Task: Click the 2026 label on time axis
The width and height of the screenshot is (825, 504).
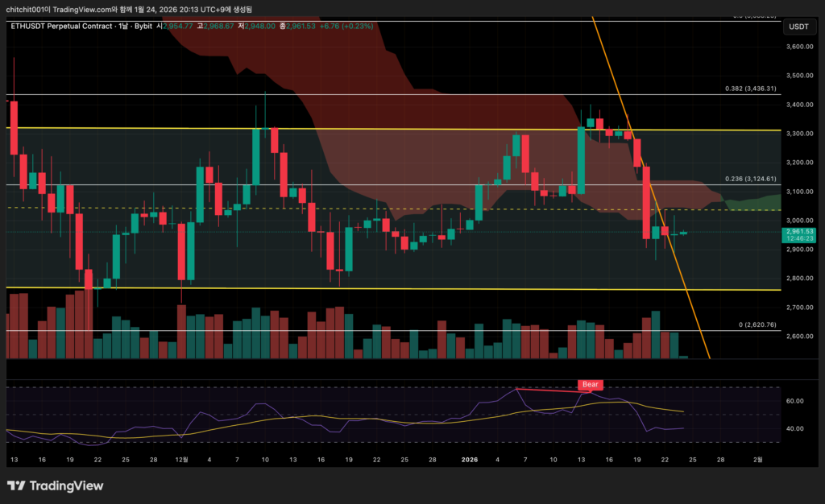Action: tap(470, 459)
